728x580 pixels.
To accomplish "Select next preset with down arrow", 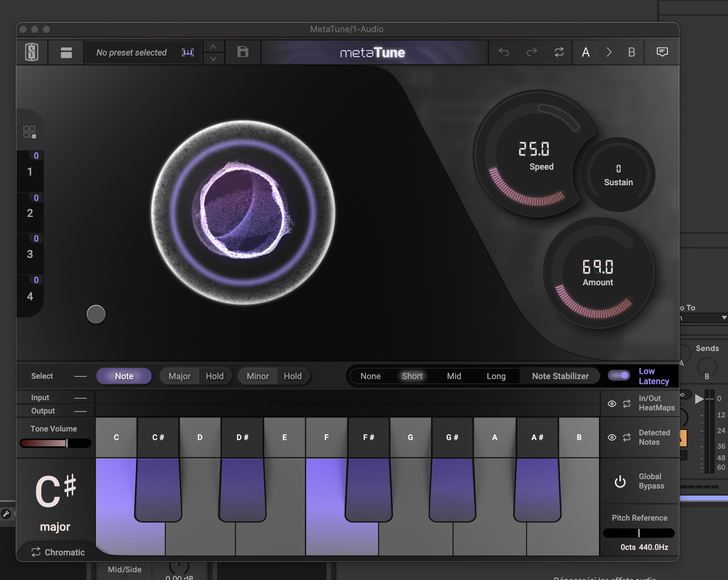I will (x=213, y=59).
